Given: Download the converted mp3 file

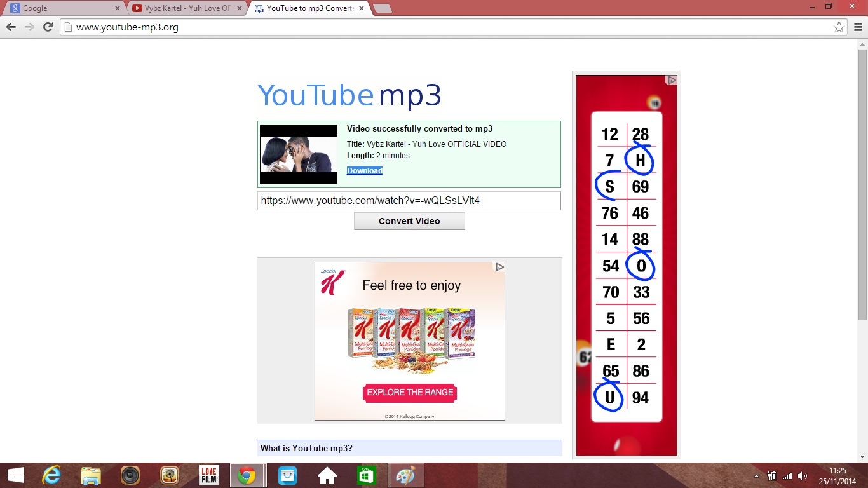Looking at the screenshot, I should point(365,171).
